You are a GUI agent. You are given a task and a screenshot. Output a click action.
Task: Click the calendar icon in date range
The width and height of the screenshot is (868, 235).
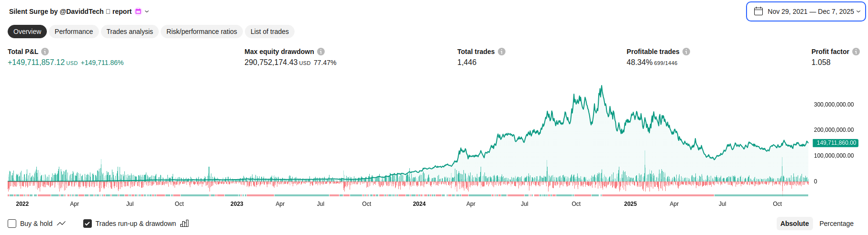click(758, 11)
